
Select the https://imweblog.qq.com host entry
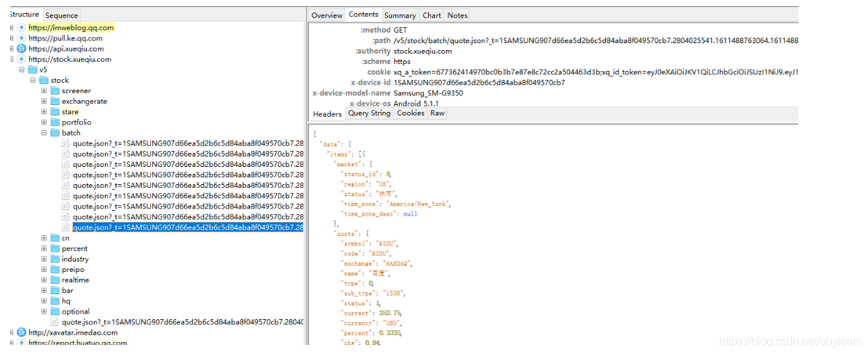[71, 28]
